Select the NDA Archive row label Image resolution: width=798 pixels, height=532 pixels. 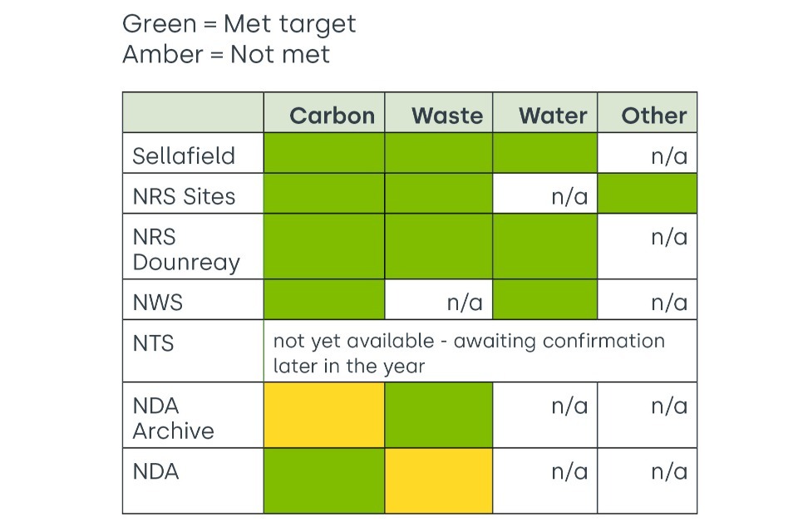pyautogui.click(x=173, y=418)
